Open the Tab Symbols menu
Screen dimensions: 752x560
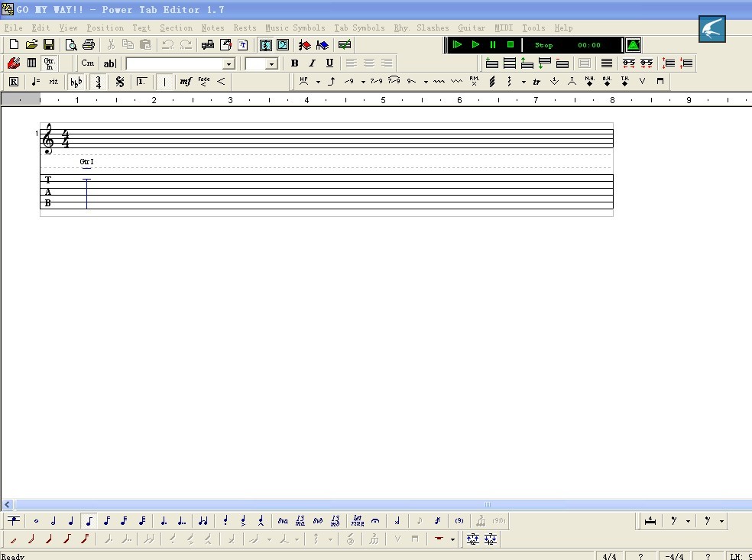[x=359, y=28]
